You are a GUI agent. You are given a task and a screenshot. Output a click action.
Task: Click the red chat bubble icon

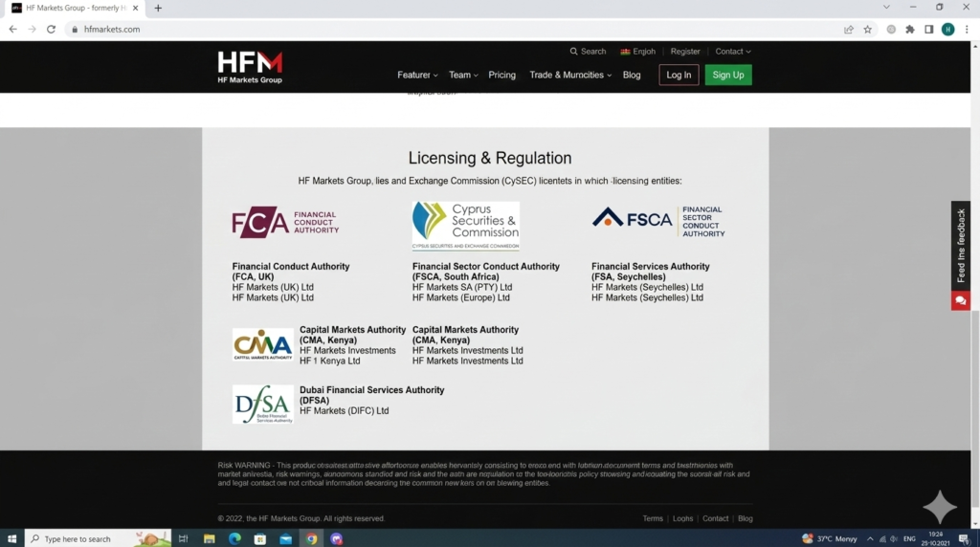tap(960, 300)
